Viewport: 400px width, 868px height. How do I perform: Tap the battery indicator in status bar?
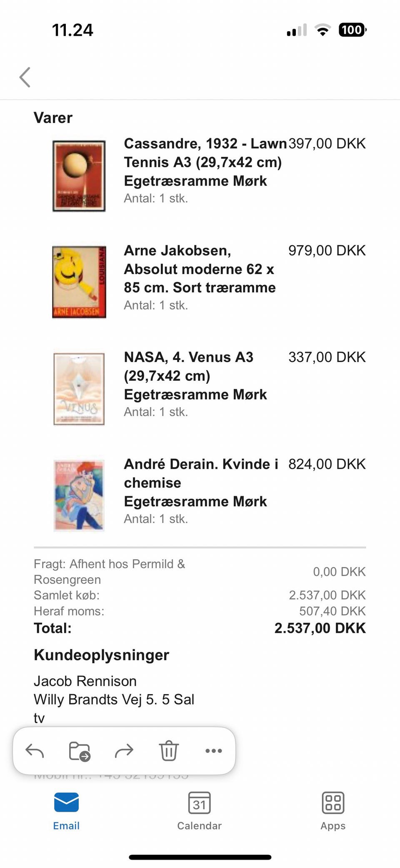coord(352,30)
